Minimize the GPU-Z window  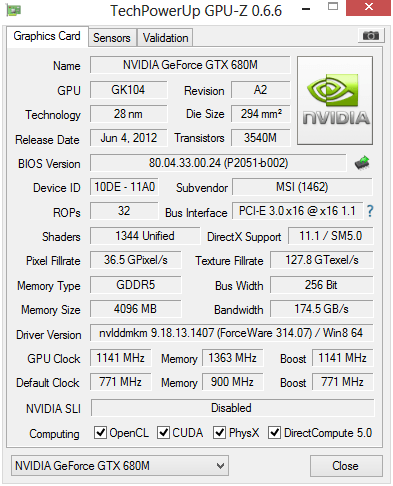[x=306, y=9]
